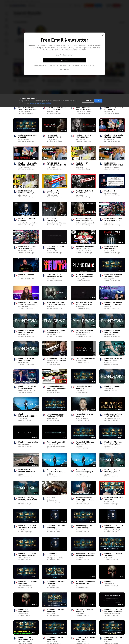Screen dimensions: 129x644
Task: Decline newsletter with NO THANKS link
Action: (x=64, y=70)
